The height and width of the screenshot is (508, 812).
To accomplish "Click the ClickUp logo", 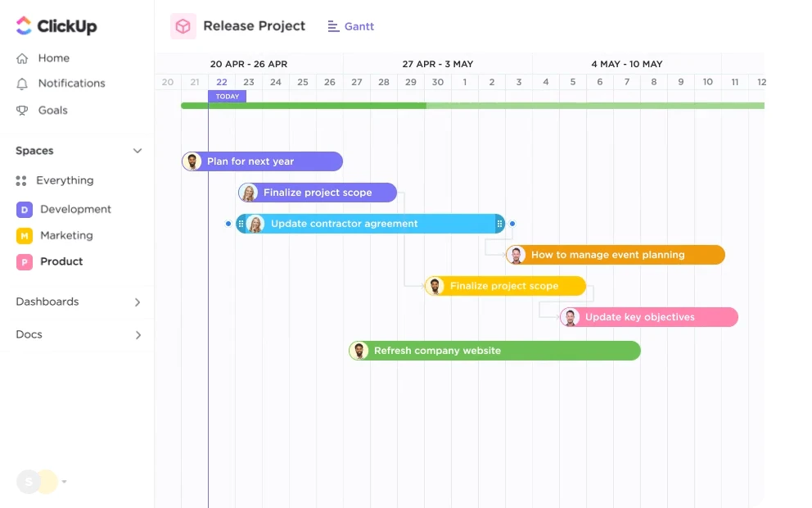I will [56, 25].
